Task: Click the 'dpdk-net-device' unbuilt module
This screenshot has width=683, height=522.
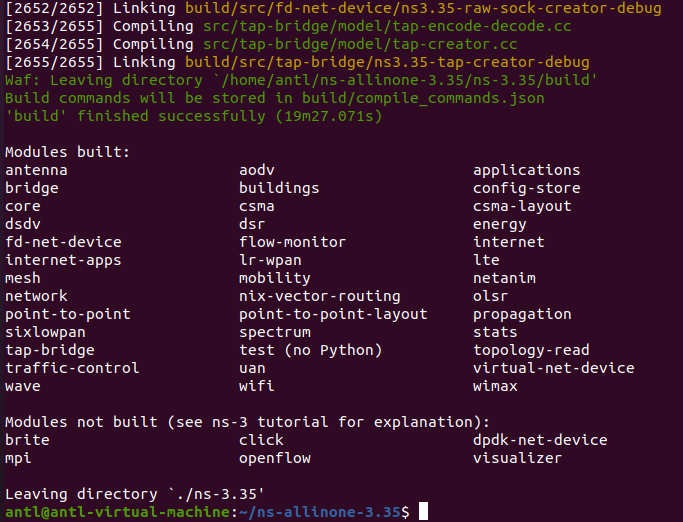Action: click(x=540, y=440)
